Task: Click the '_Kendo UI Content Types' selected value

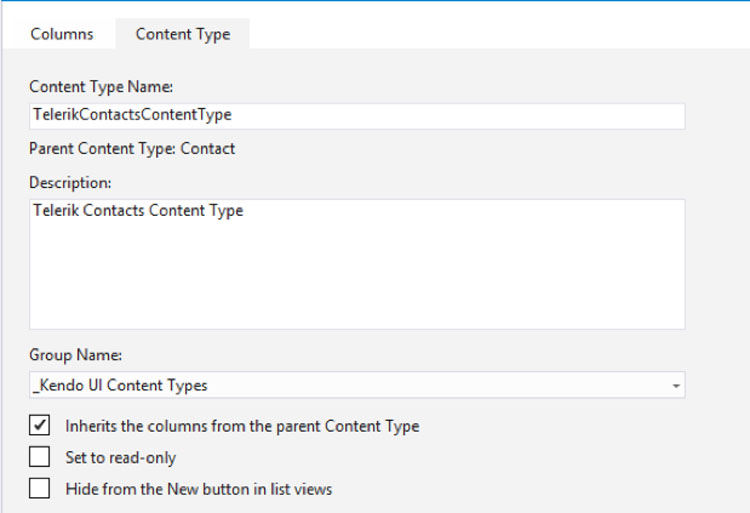Action: point(120,385)
